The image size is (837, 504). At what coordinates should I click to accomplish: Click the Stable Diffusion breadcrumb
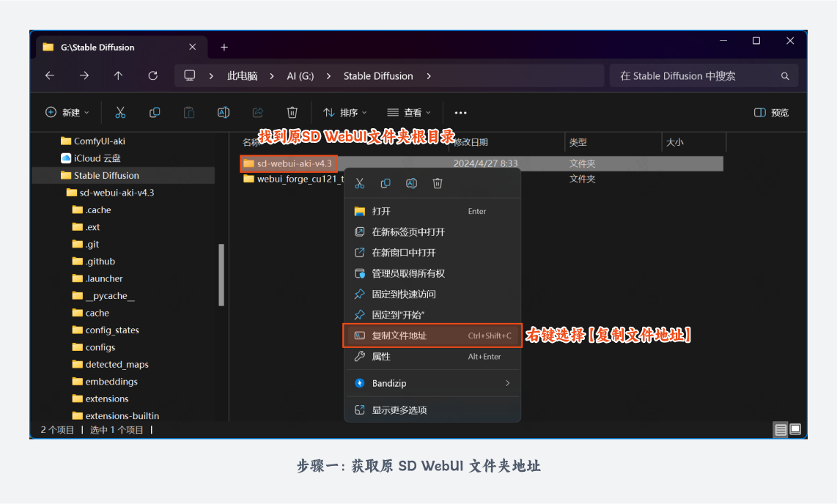pos(378,76)
